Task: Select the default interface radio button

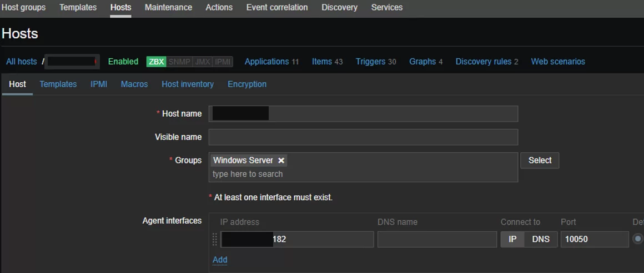Action: (x=637, y=239)
